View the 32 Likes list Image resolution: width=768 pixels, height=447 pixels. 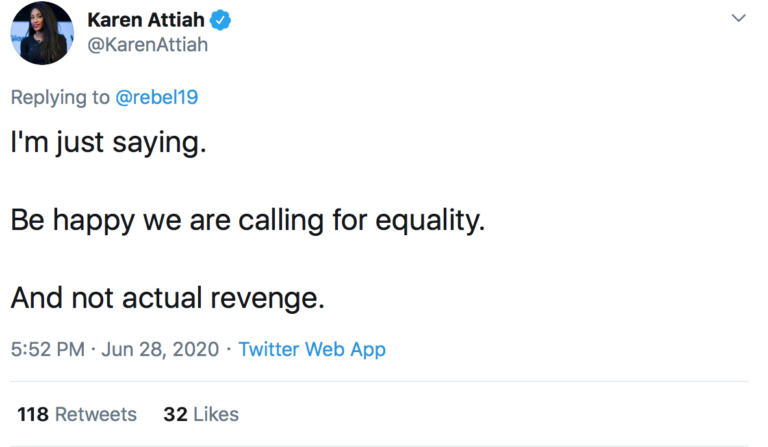tap(201, 414)
